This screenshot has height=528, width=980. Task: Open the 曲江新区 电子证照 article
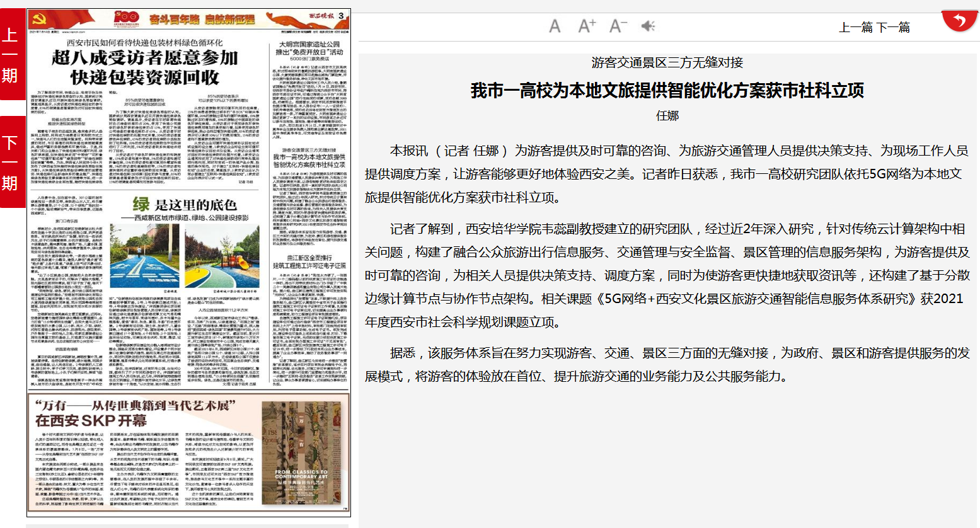coord(309,261)
